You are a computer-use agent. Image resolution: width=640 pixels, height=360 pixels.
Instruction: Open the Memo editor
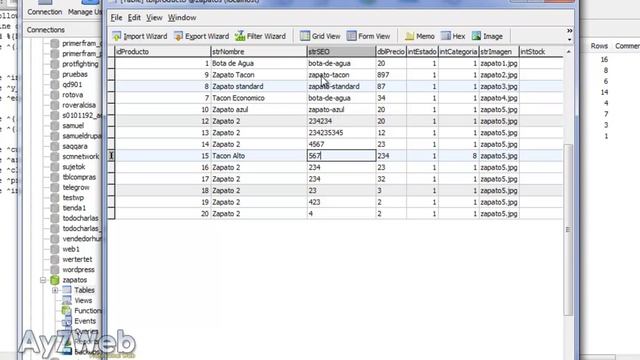click(420, 36)
